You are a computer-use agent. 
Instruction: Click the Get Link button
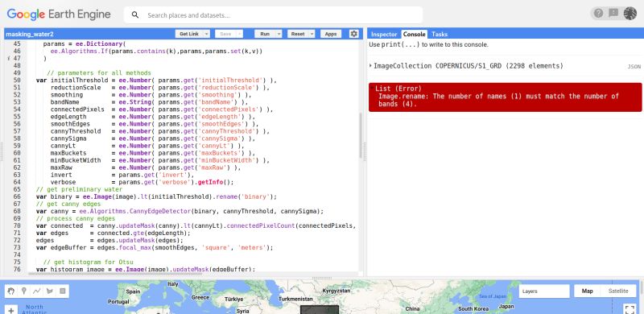click(189, 34)
